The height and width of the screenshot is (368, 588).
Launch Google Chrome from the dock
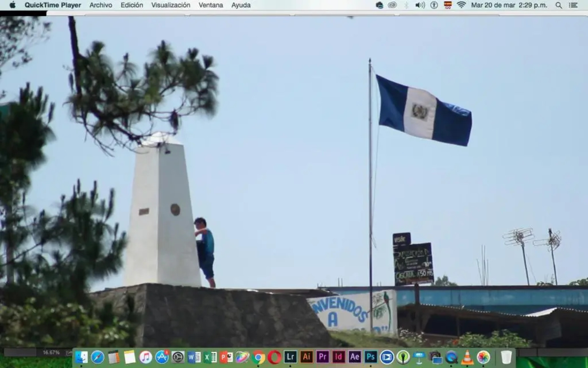[258, 357]
